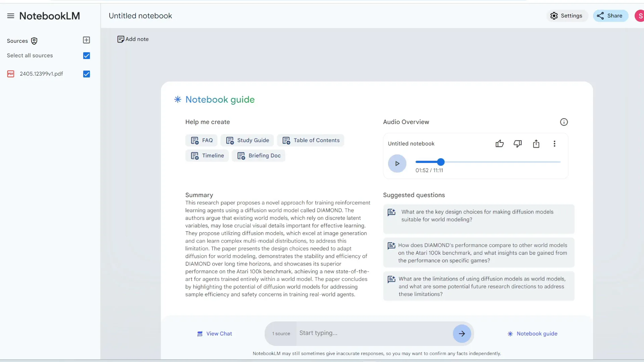Open the 2405.12399v1.pdf source
644x362 pixels.
point(41,74)
